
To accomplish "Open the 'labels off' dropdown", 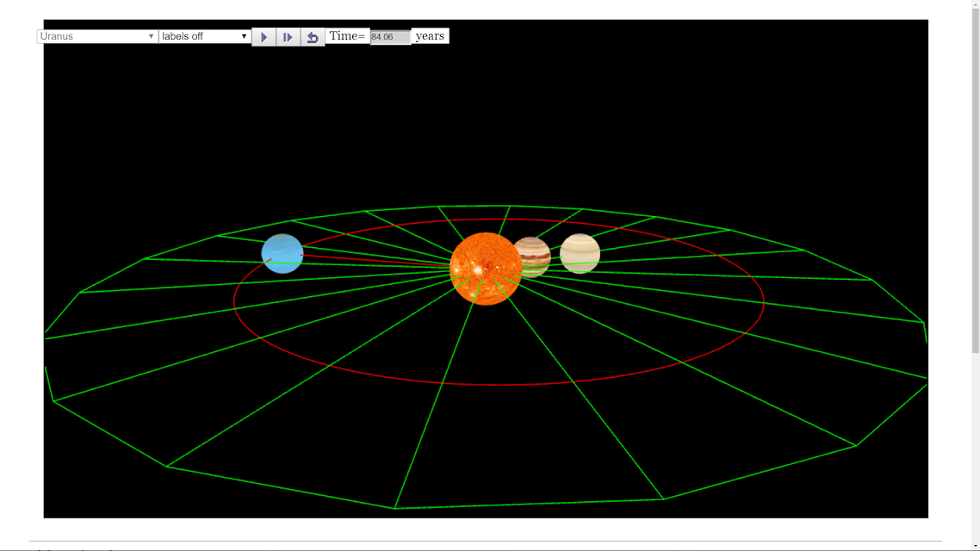I will (205, 36).
